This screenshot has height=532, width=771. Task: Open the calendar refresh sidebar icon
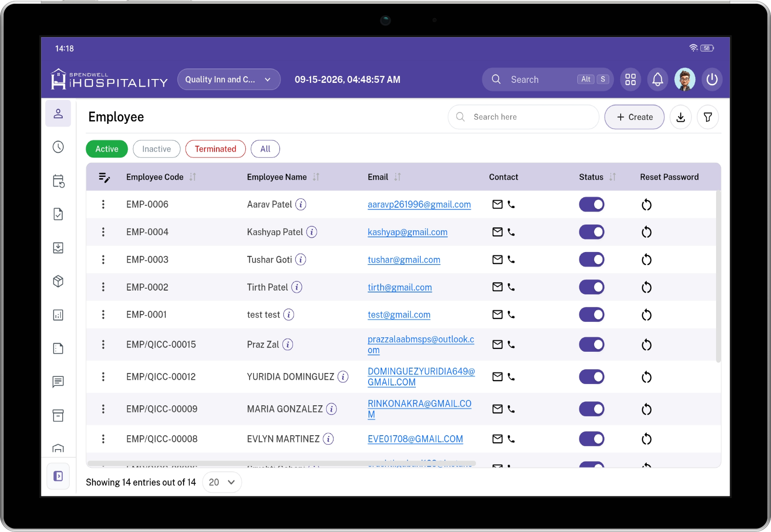point(58,181)
